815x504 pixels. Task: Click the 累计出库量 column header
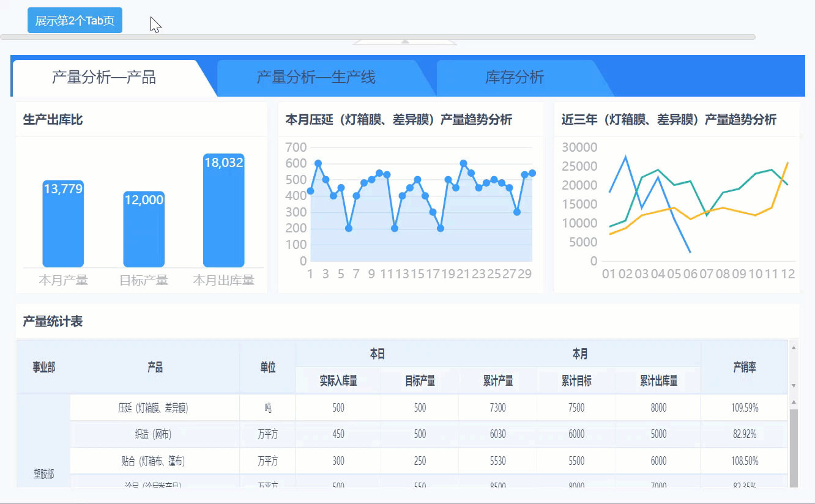click(x=658, y=380)
